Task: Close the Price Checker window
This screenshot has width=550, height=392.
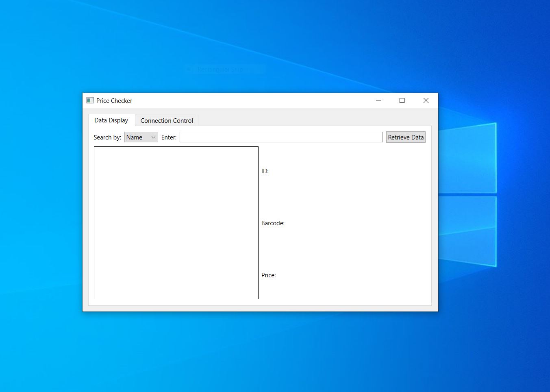Action: click(x=426, y=100)
